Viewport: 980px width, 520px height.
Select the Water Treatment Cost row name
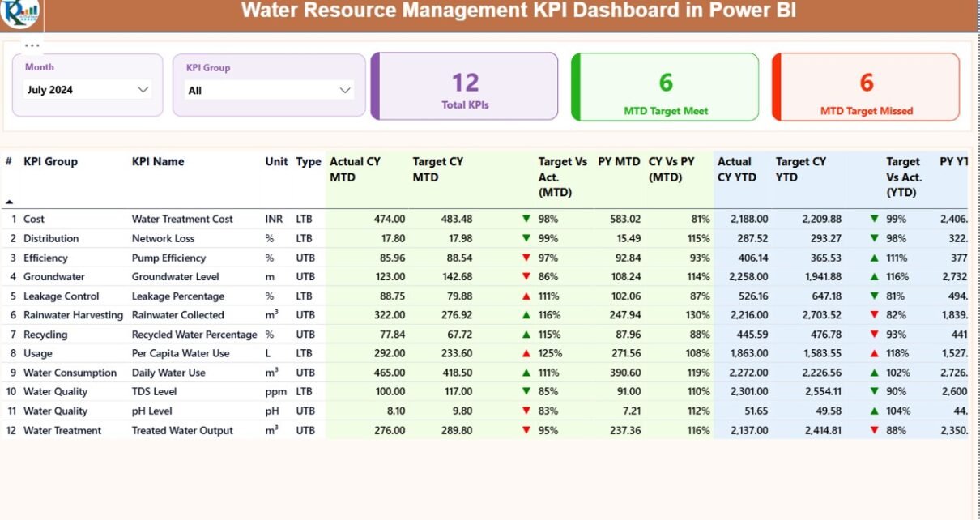(182, 220)
